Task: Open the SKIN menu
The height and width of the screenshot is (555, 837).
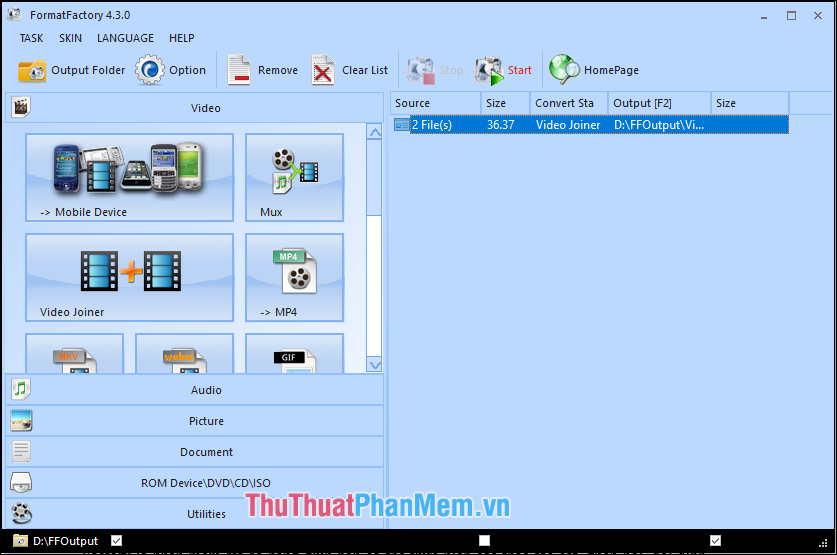Action: [70, 38]
